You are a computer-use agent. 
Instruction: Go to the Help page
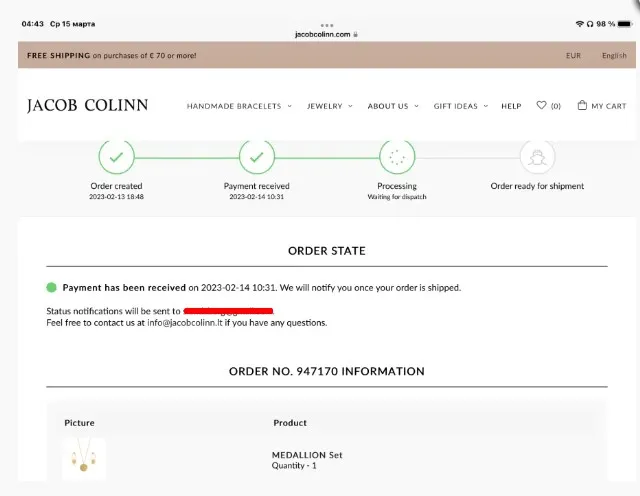(511, 106)
